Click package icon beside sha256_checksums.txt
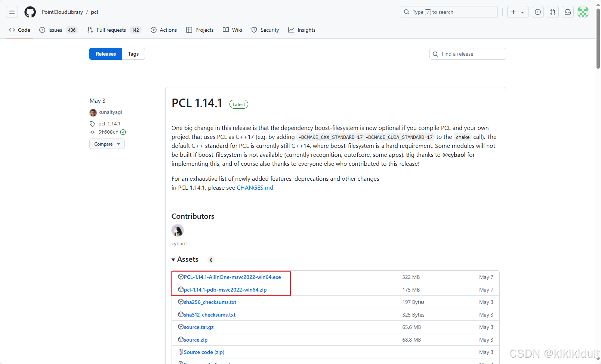 (x=181, y=302)
